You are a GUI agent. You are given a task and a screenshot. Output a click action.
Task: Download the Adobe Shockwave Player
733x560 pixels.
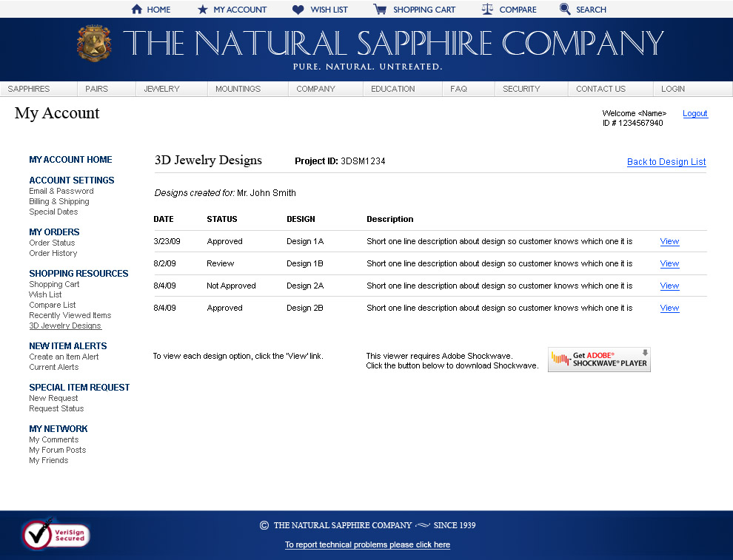click(599, 360)
